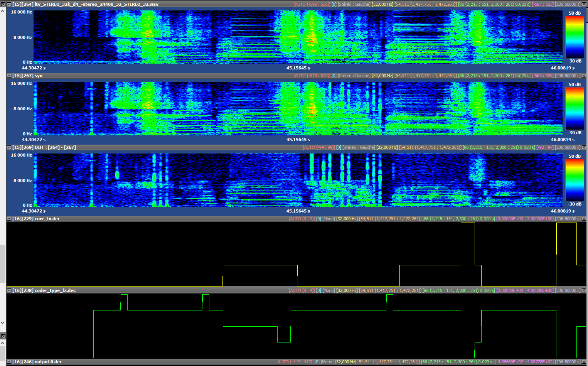Click the graph icon next to coder_type_fx.dec
Screen dimensions: 588x366
[x=9, y=290]
